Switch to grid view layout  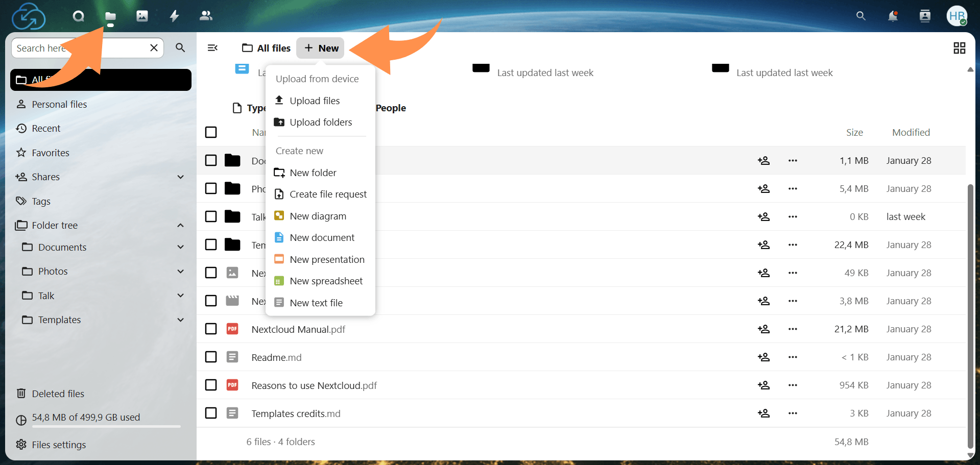(959, 47)
